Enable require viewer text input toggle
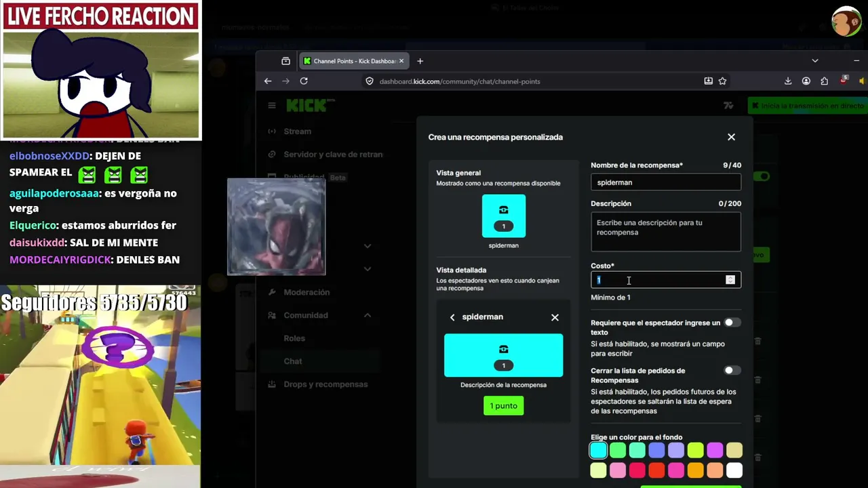The width and height of the screenshot is (868, 488). tap(732, 323)
